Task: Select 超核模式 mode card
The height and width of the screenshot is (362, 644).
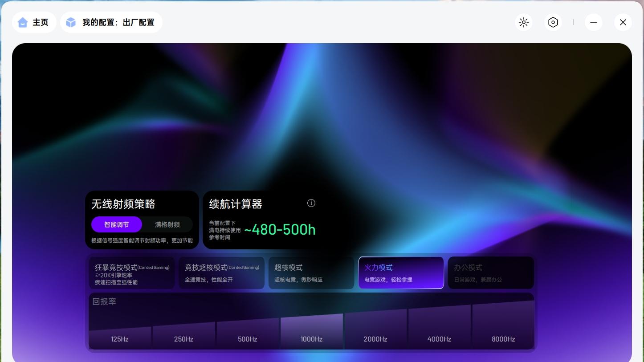Action: point(311,273)
